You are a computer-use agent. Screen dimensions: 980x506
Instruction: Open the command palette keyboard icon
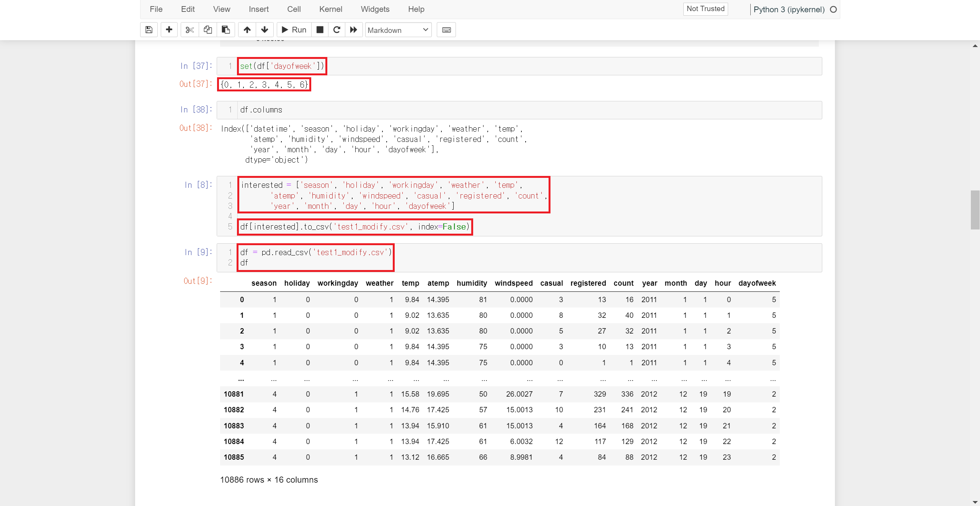pyautogui.click(x=446, y=30)
